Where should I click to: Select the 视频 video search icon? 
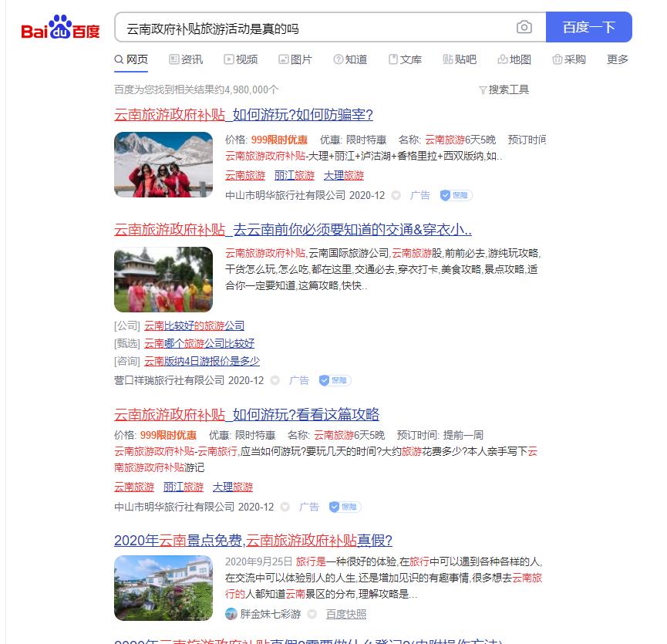point(229,59)
